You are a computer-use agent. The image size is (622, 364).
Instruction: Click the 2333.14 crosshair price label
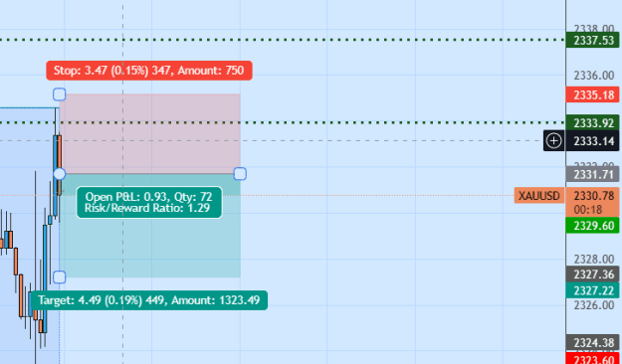click(593, 141)
